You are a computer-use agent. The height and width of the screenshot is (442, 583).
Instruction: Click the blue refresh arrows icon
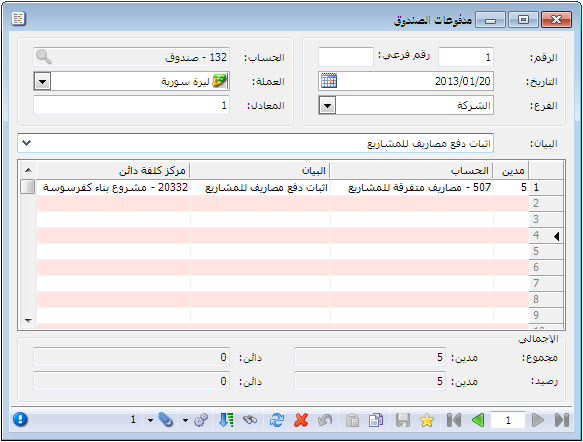276,420
